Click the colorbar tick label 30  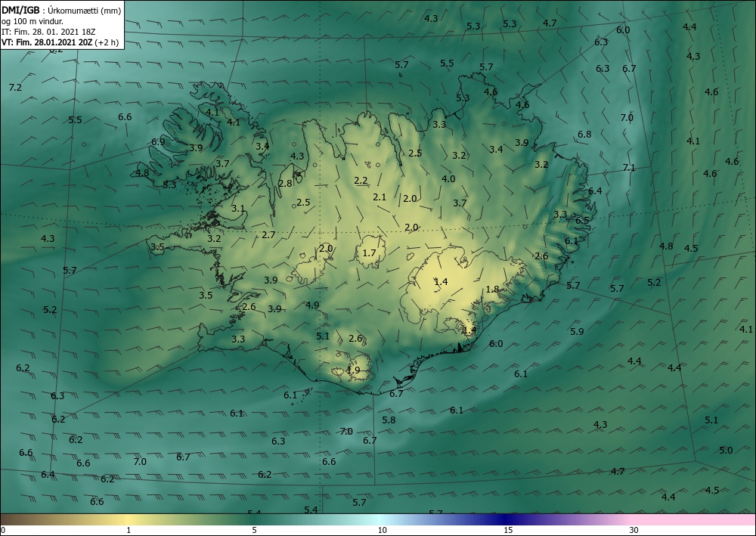click(634, 530)
